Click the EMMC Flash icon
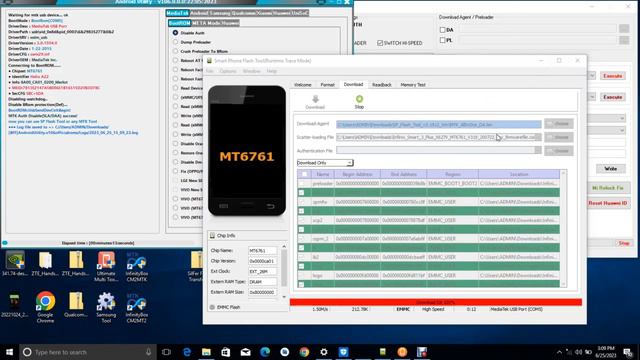The height and width of the screenshot is (360, 640). tap(212, 307)
